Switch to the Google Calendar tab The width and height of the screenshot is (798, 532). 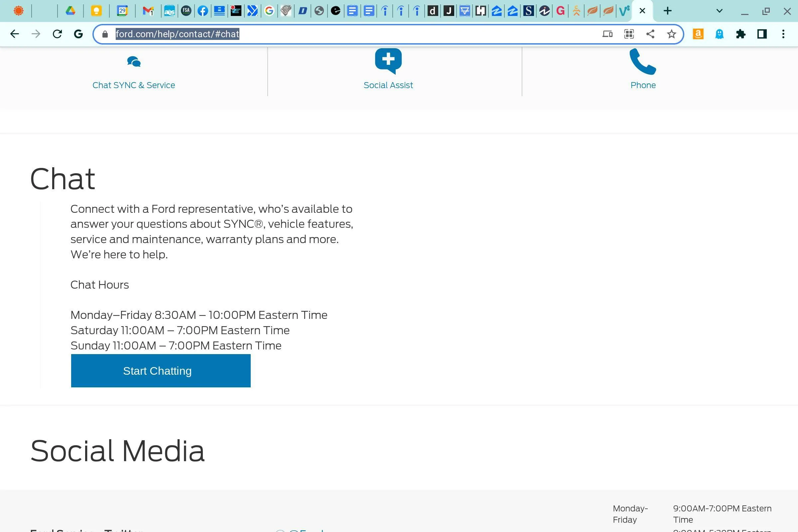pos(122,11)
